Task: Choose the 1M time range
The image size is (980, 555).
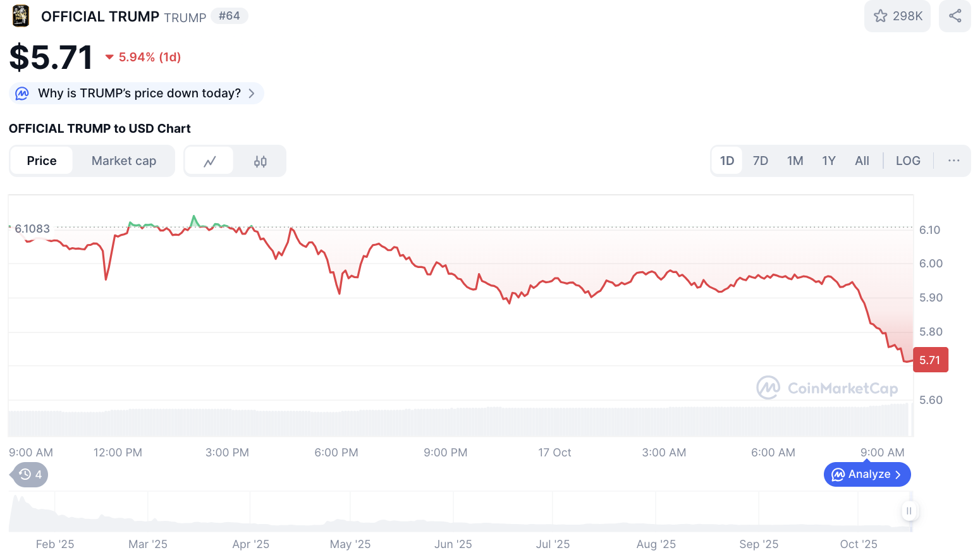Action: [x=795, y=161]
